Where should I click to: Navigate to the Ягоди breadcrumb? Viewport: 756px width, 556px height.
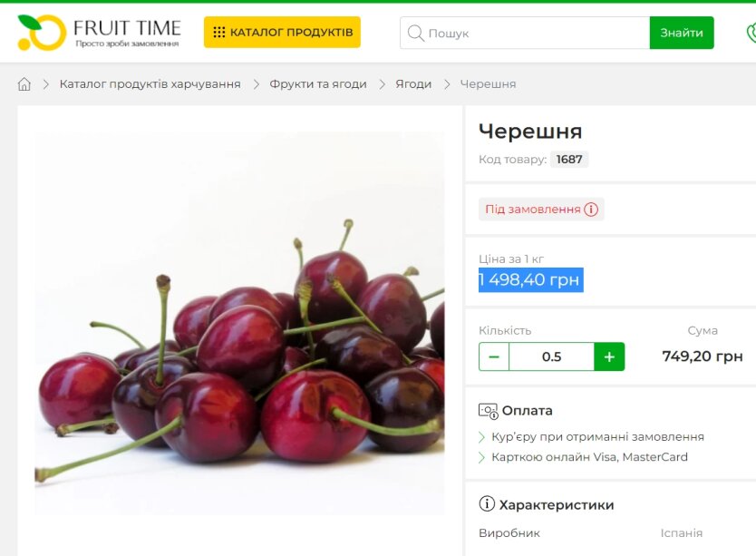(x=413, y=84)
